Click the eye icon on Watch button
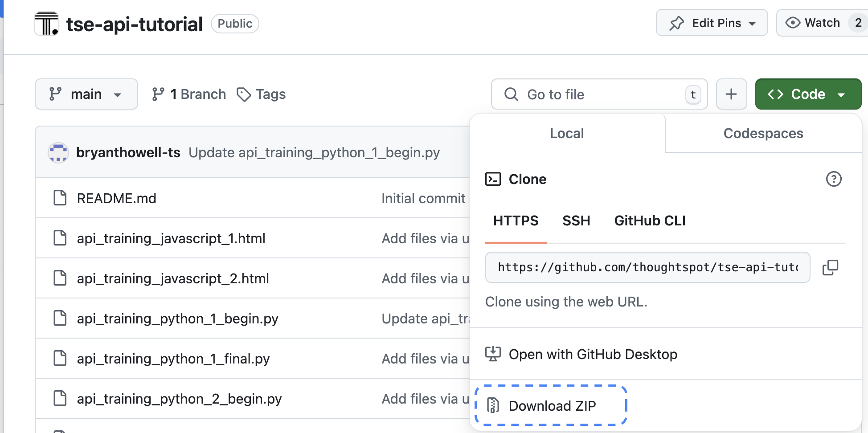Viewport: 868px width, 433px height. pos(793,23)
